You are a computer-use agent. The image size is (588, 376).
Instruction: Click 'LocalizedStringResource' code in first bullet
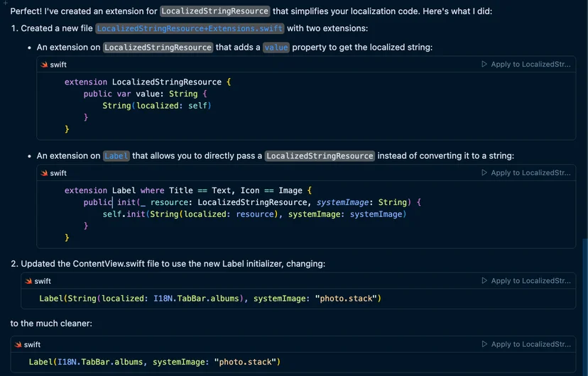158,48
